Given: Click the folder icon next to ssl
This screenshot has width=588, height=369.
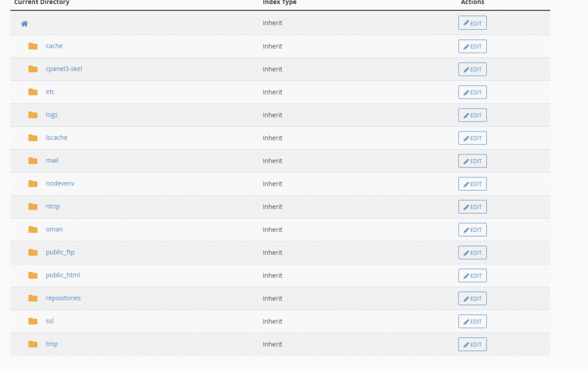Looking at the screenshot, I should click(33, 321).
